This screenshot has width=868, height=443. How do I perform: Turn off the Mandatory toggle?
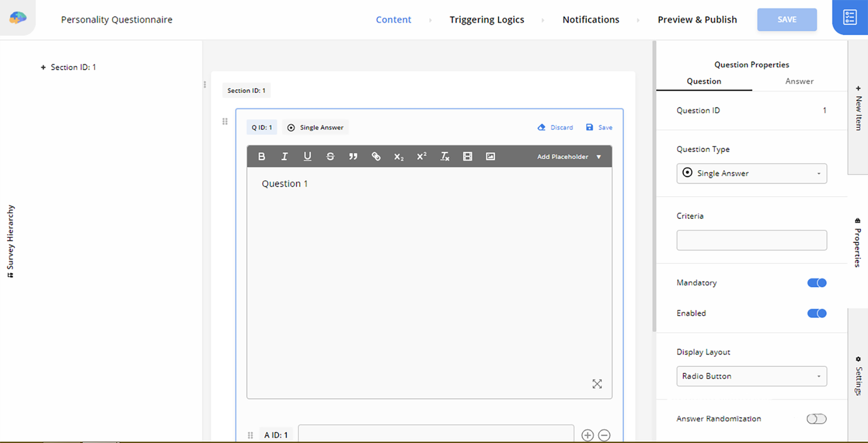816,283
